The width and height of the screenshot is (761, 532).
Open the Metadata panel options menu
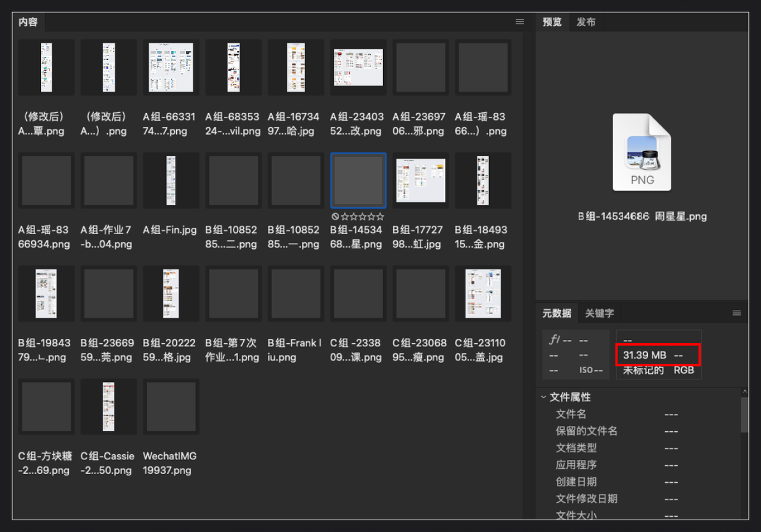click(736, 313)
